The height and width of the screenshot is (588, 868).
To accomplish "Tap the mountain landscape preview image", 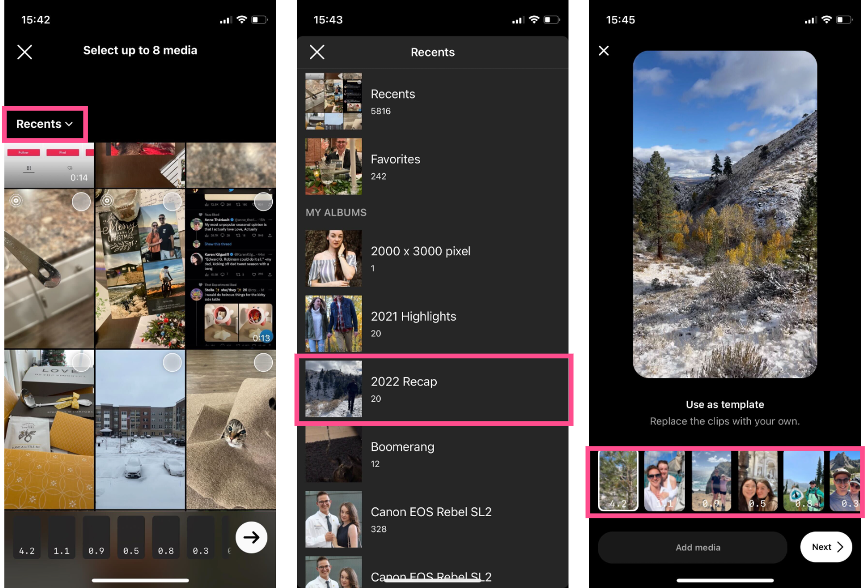I will [725, 214].
